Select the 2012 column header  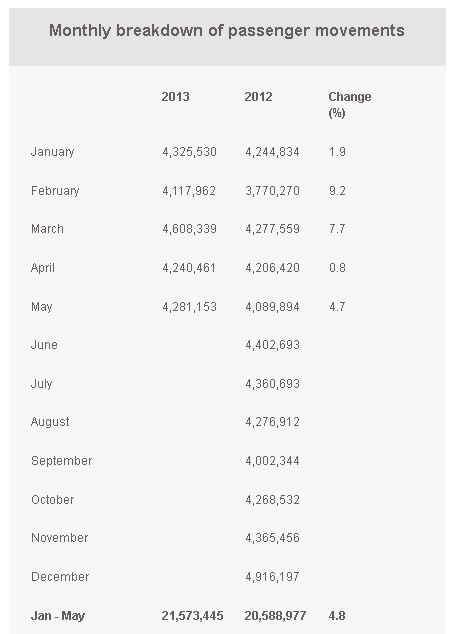(x=258, y=97)
